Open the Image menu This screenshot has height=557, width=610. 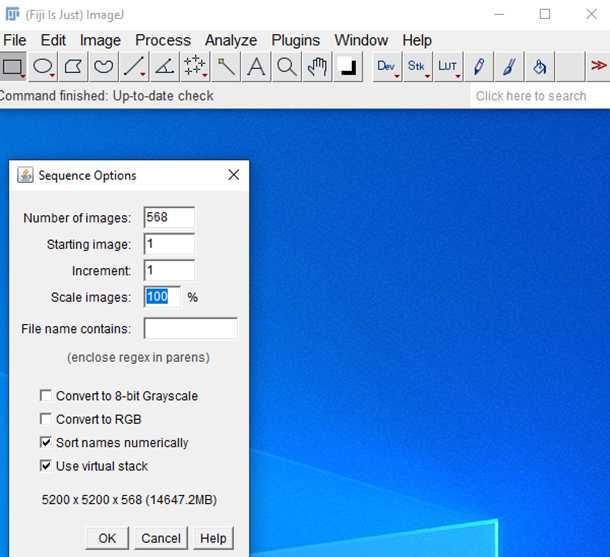(100, 40)
